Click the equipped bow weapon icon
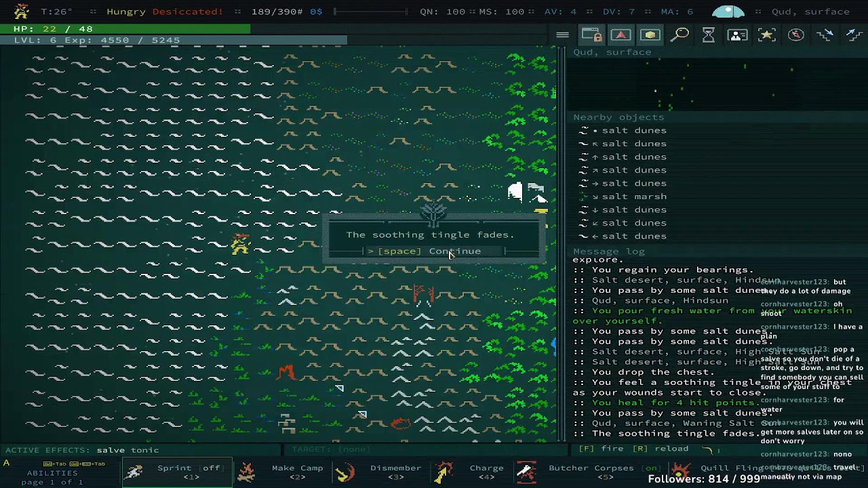Viewport: 868px width, 488px height. [707, 449]
